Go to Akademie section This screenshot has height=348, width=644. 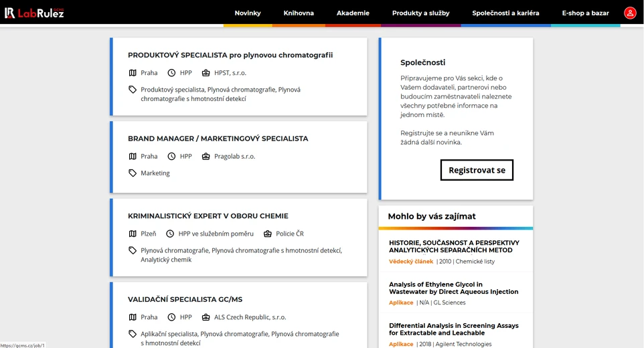(353, 13)
